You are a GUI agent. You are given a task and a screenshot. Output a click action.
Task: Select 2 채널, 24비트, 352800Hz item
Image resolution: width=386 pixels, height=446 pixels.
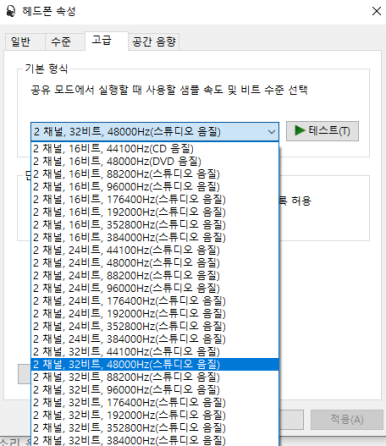click(155, 326)
